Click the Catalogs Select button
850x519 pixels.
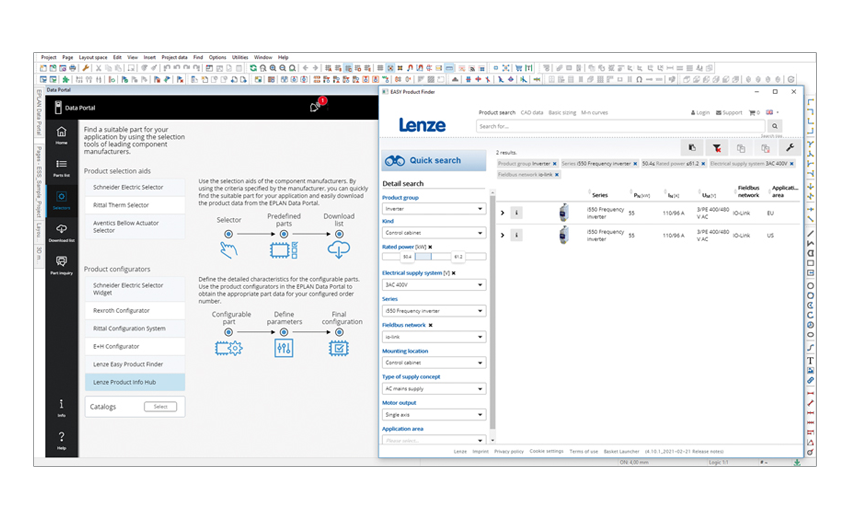(x=160, y=407)
